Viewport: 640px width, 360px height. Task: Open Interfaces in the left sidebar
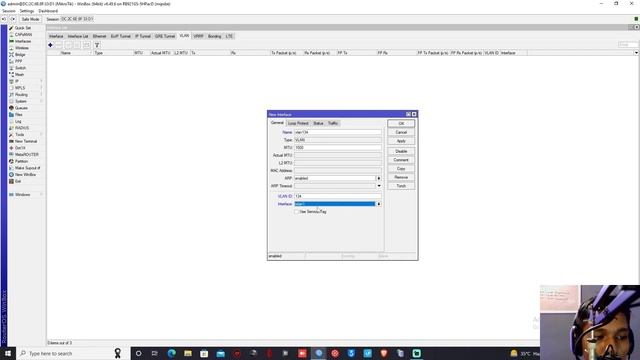(x=23, y=41)
